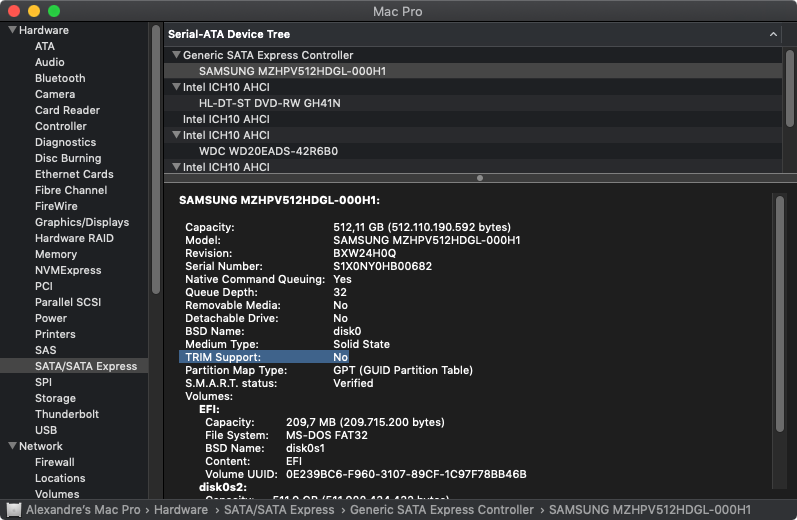Viewport: 797px width, 520px height.
Task: Click the Serial-ATA Device Tree sort chevron
Action: click(x=773, y=34)
